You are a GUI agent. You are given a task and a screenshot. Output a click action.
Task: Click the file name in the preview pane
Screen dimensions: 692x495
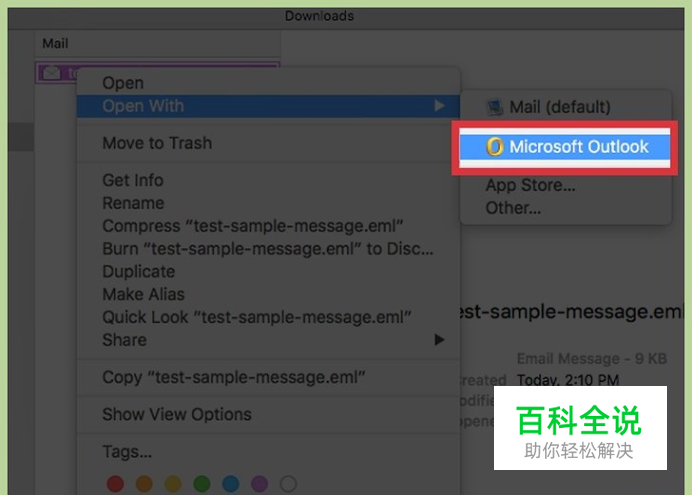570,312
